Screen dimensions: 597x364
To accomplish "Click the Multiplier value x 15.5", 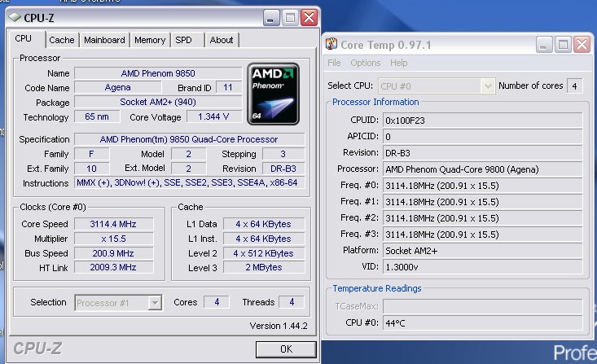I will coord(113,239).
